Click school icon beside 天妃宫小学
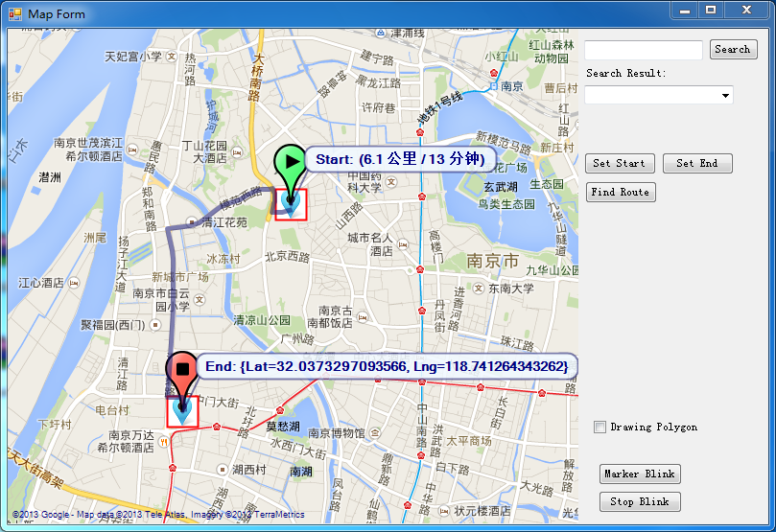Viewport: 776px width, 532px height. point(172,57)
